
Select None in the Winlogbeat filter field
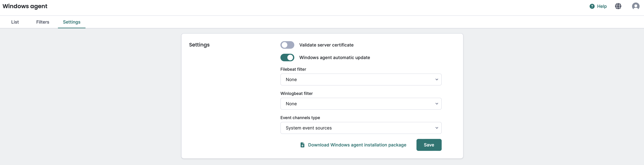click(361, 104)
